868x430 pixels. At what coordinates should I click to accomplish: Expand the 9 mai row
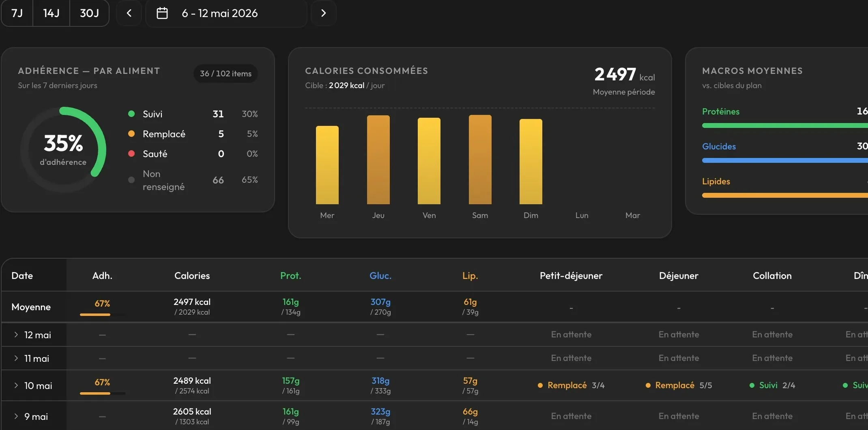(16, 416)
